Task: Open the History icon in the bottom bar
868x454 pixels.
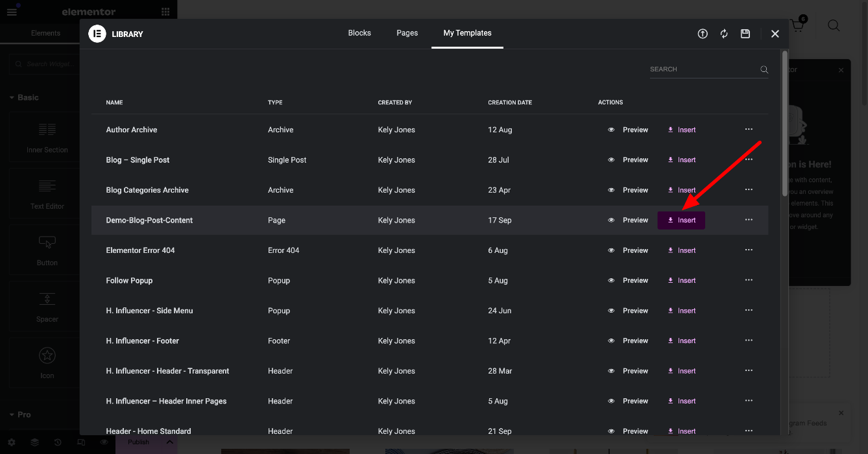Action: (58, 442)
